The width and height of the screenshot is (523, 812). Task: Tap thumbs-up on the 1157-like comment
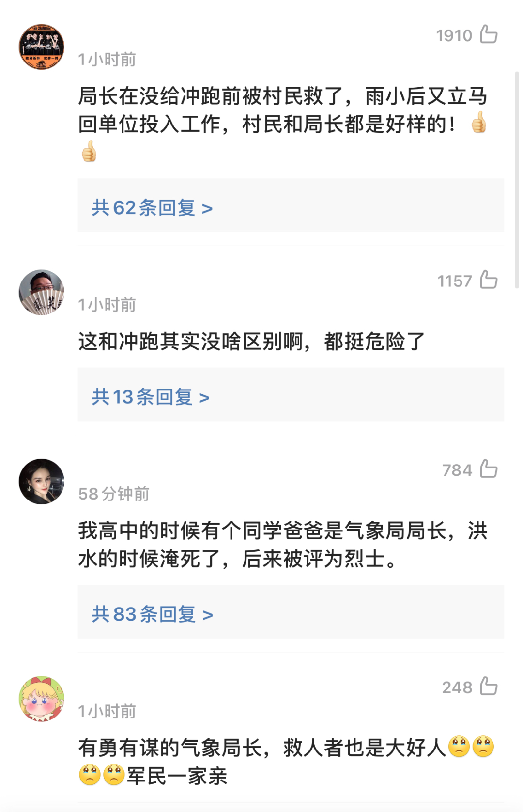coord(488,280)
